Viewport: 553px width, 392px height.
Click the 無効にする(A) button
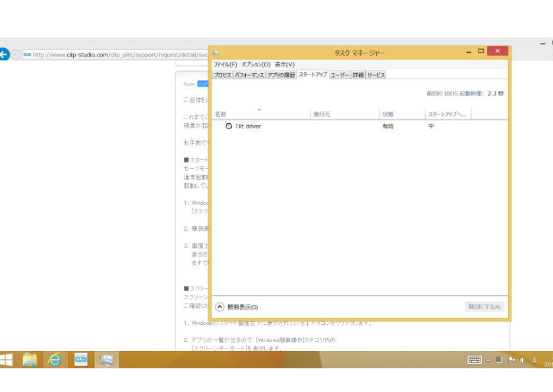tap(484, 307)
